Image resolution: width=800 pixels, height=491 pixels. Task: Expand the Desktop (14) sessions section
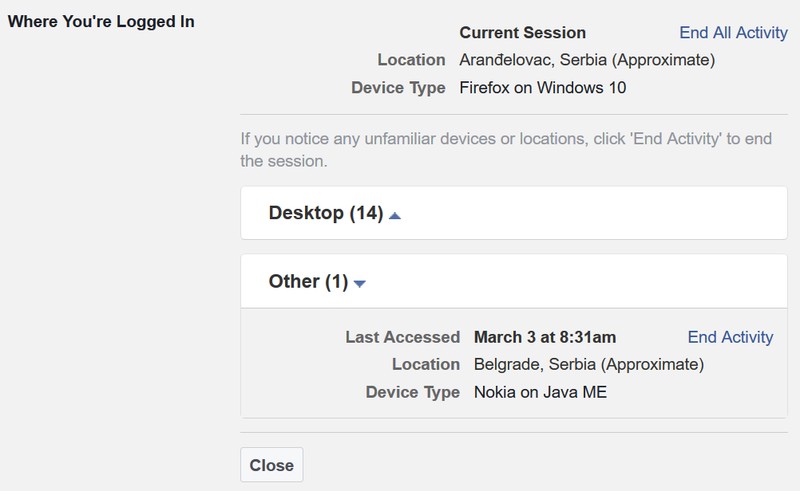point(326,214)
